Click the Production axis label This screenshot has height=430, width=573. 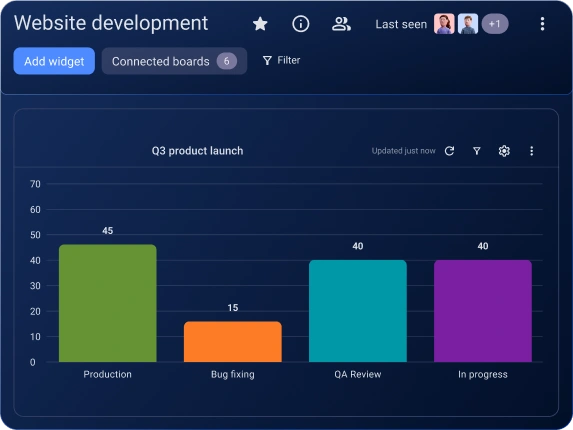point(107,374)
